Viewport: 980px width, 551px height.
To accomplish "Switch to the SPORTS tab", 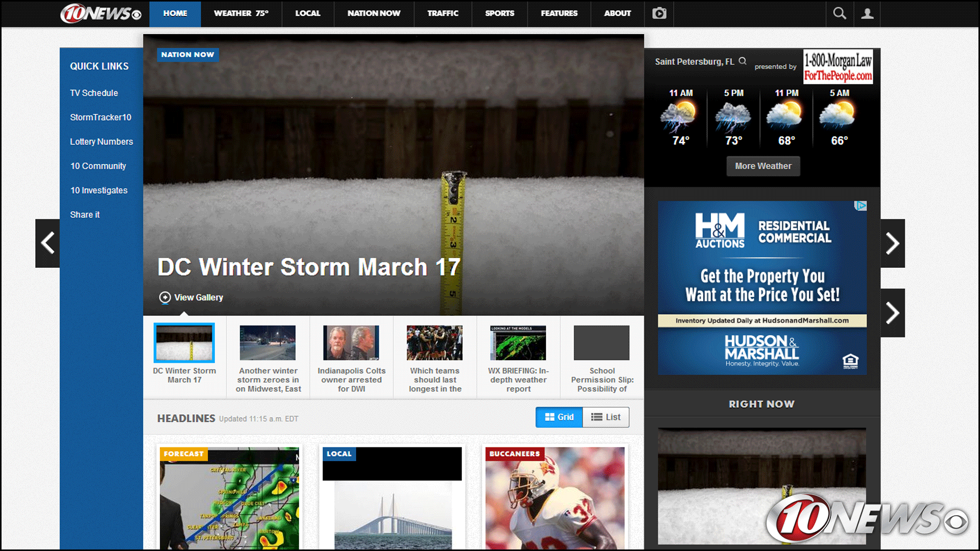I will 499,14.
